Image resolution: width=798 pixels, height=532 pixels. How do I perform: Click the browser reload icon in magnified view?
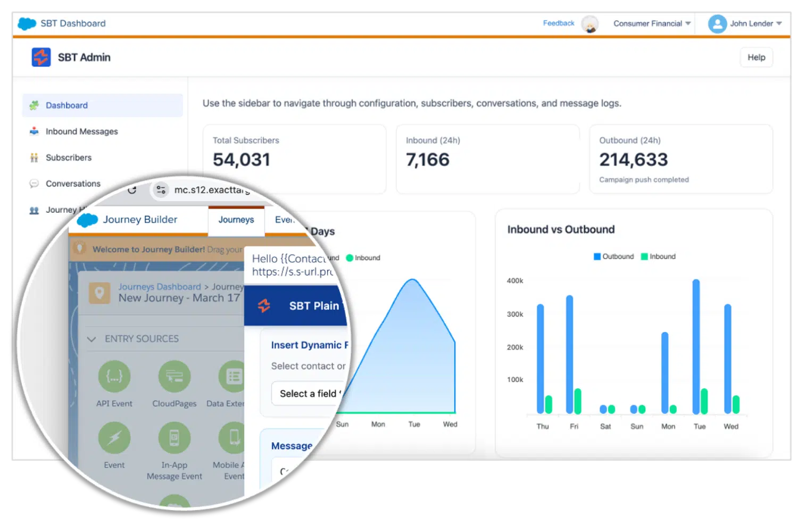tap(132, 190)
